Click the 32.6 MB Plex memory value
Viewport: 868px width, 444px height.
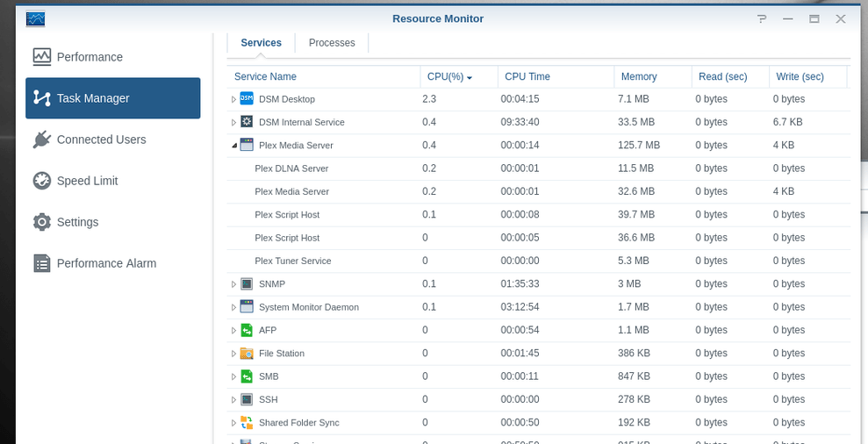636,191
